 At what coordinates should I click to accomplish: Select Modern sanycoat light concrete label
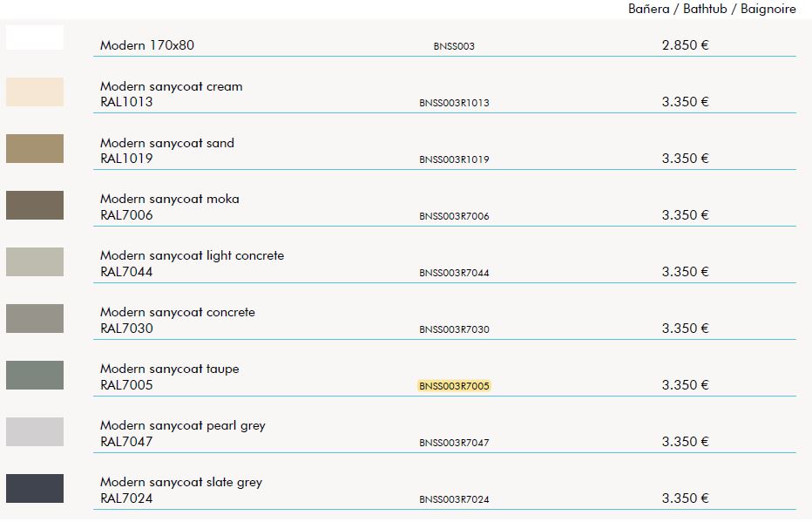click(x=193, y=256)
